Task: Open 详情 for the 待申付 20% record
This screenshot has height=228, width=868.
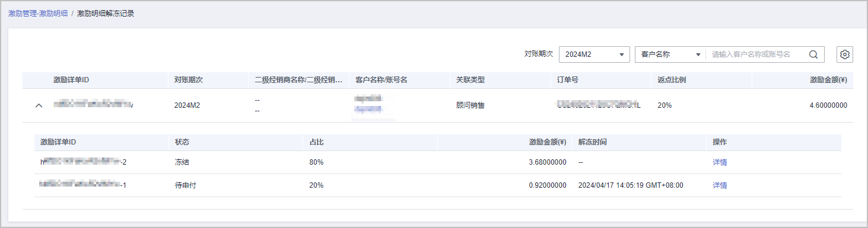Action: point(720,185)
